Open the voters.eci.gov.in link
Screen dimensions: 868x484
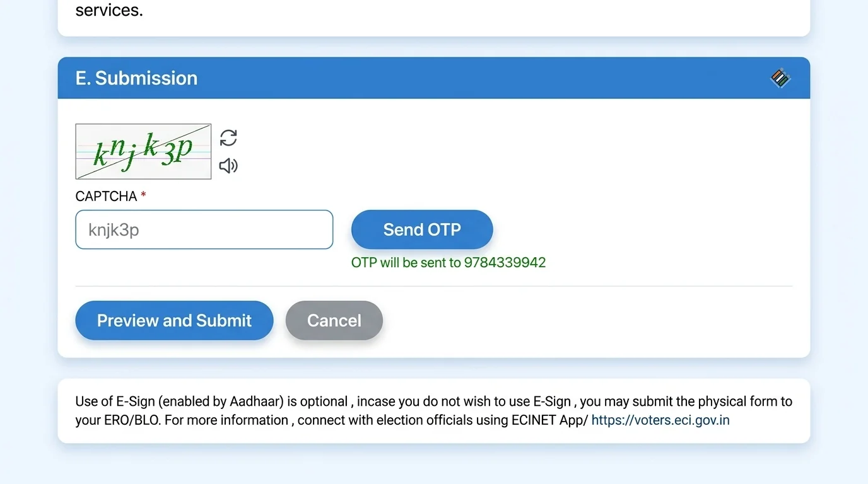[x=660, y=420]
